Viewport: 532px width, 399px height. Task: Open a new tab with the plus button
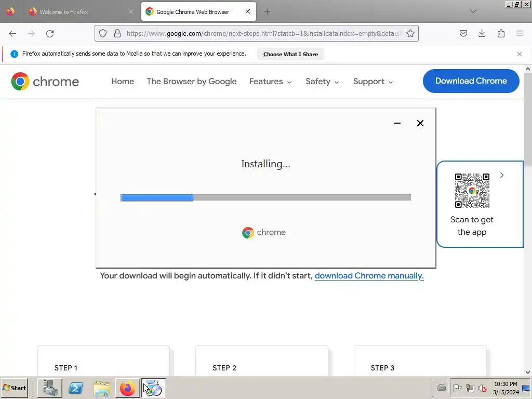coord(267,12)
